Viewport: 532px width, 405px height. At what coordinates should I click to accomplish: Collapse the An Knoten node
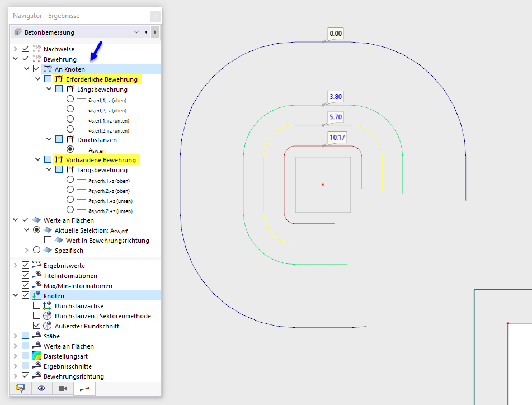(x=27, y=69)
